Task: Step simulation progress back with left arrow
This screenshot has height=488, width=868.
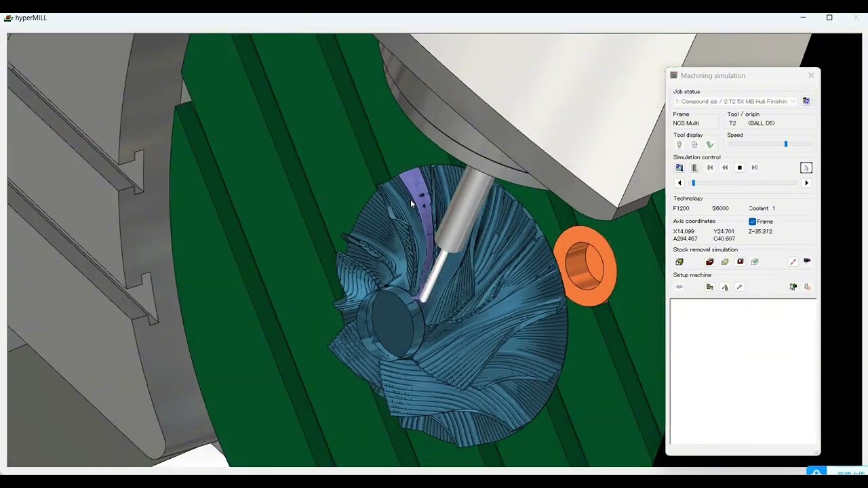Action: click(679, 183)
